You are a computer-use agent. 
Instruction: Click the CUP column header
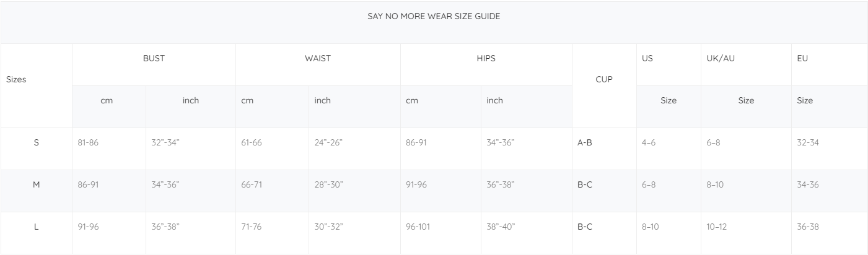(603, 80)
